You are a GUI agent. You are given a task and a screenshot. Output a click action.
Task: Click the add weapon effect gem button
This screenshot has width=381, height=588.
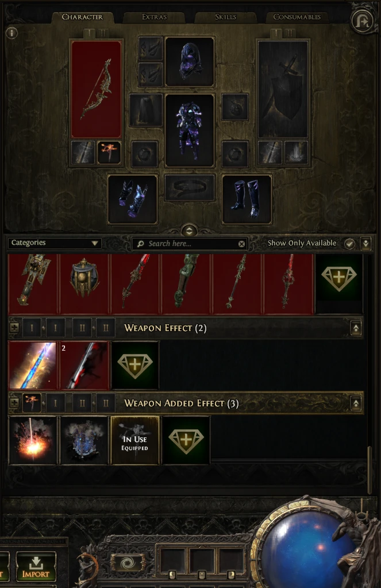(x=135, y=365)
